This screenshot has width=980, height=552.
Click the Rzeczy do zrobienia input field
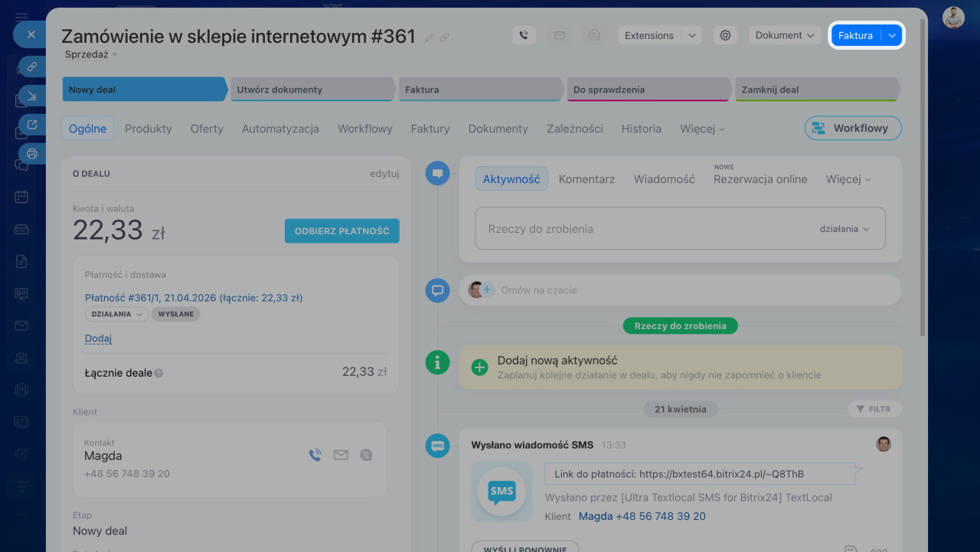(643, 229)
